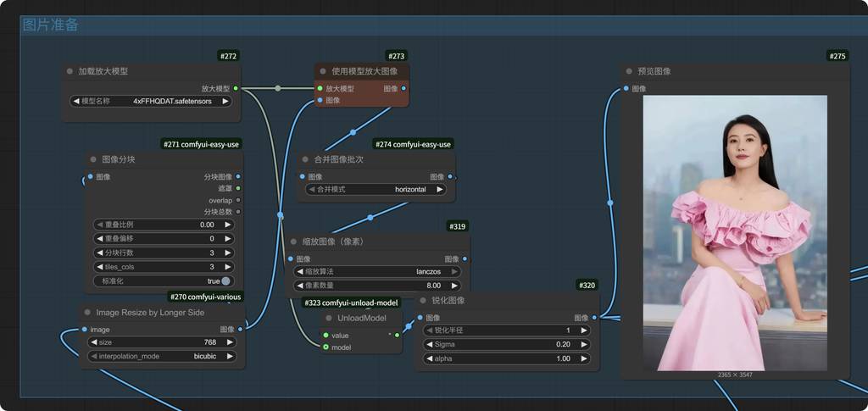Collapse the 使用模型放大图像 node via title dot
This screenshot has height=411, width=868.
tap(323, 71)
